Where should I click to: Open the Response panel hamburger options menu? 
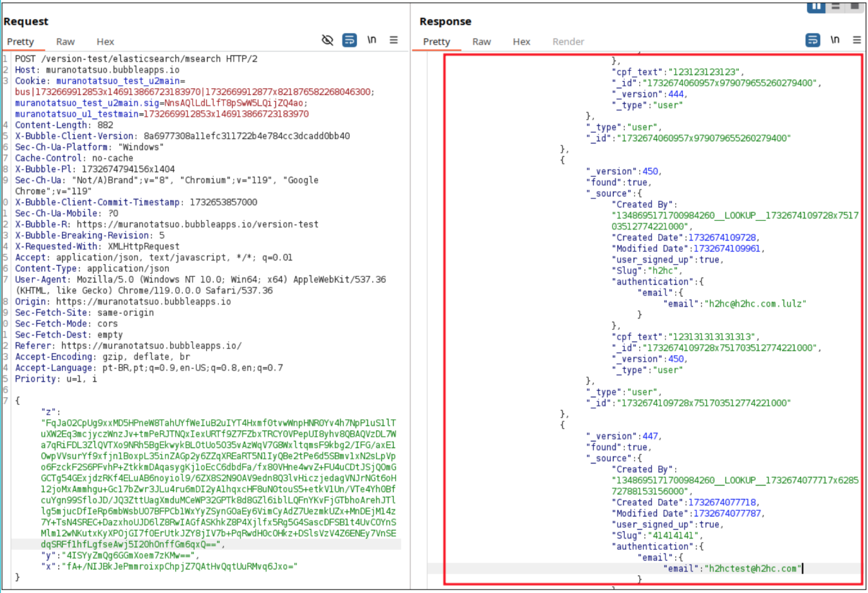857,40
